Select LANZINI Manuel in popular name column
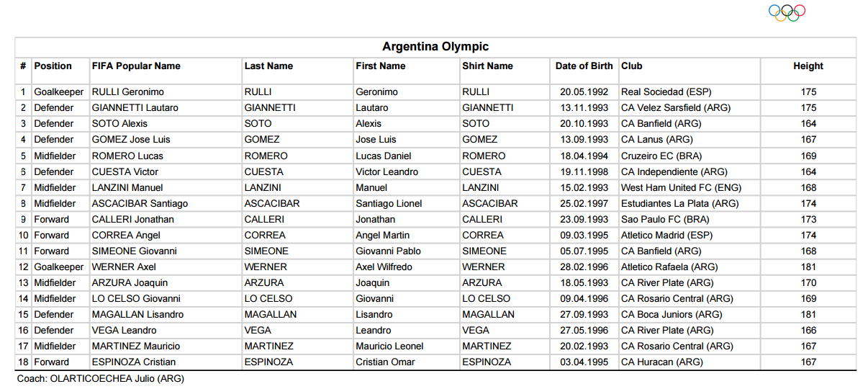The image size is (868, 389). click(x=127, y=187)
